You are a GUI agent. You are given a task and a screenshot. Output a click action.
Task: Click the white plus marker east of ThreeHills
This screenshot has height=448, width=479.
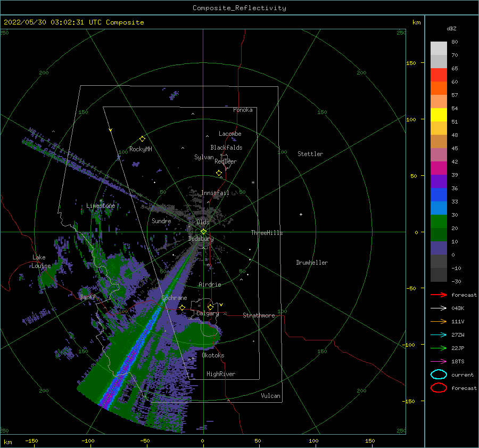click(301, 214)
